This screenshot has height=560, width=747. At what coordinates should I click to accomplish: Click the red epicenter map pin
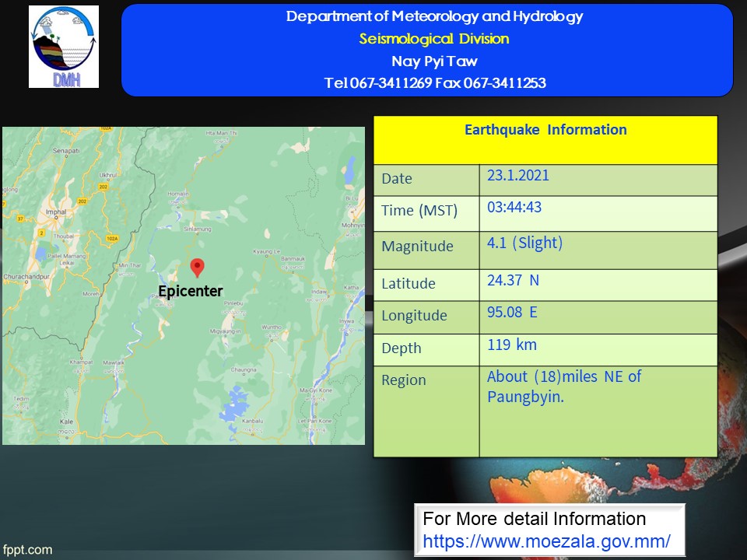197,268
